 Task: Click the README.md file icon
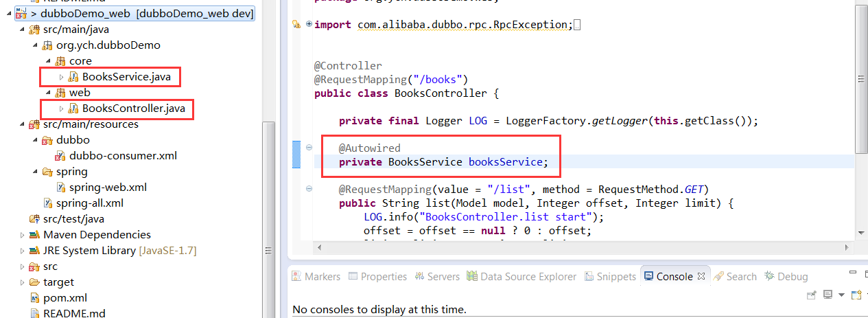34,313
